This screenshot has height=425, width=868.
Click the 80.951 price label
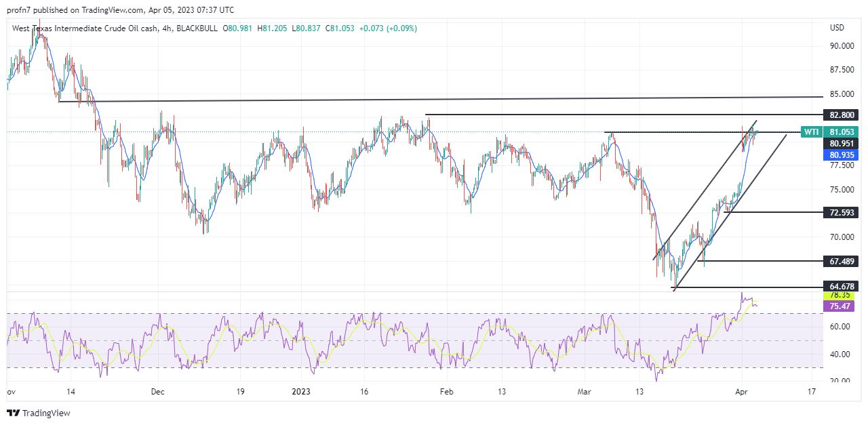click(841, 144)
